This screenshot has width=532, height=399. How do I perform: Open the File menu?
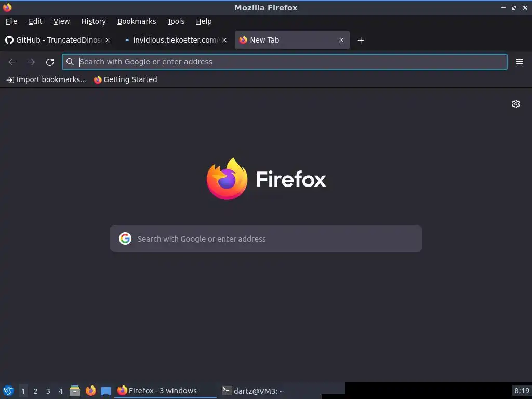pos(11,21)
